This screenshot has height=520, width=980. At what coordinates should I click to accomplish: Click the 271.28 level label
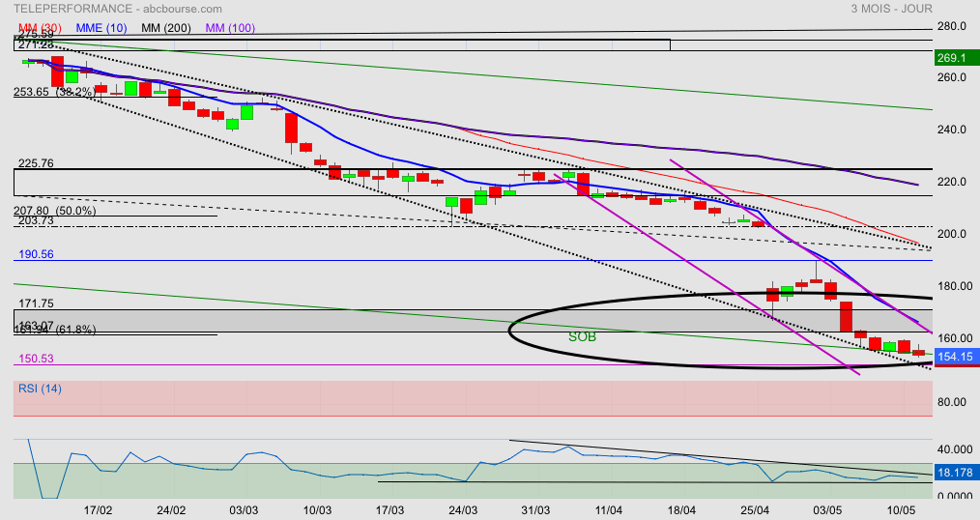click(37, 45)
